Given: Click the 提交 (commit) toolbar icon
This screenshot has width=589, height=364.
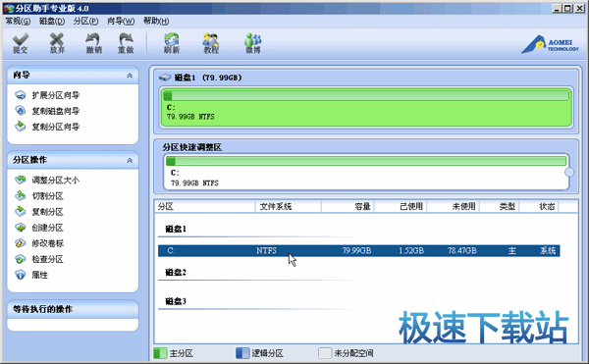Looking at the screenshot, I should point(21,43).
